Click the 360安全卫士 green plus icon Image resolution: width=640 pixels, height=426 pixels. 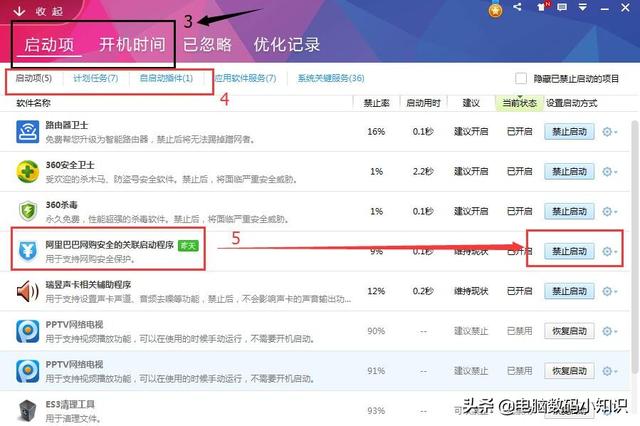coord(27,172)
